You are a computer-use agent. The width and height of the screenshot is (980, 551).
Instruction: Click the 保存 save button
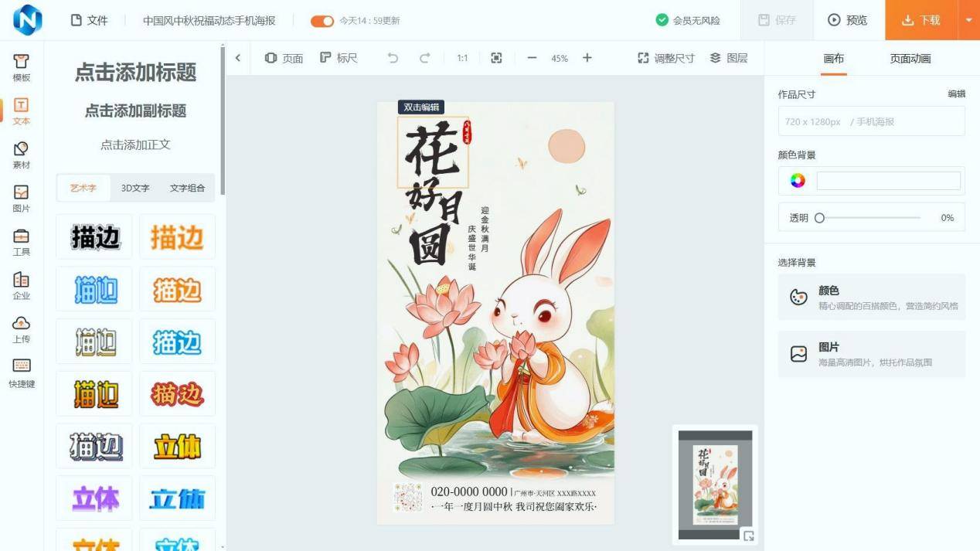pos(777,20)
